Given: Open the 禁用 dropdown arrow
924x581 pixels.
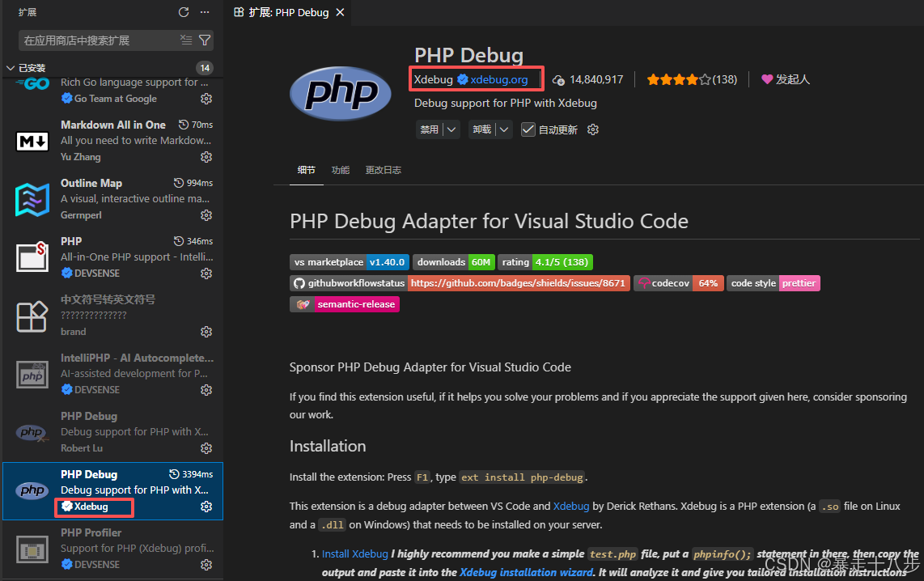Looking at the screenshot, I should tap(451, 129).
